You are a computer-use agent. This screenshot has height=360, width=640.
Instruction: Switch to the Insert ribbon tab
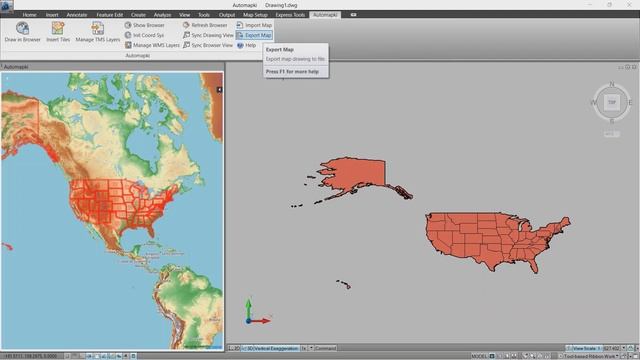point(52,15)
